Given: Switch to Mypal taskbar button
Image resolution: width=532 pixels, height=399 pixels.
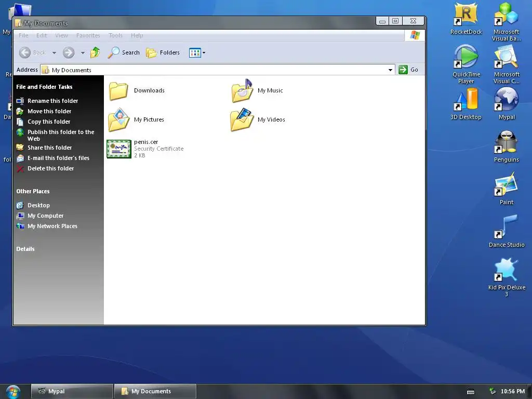Looking at the screenshot, I should [72, 391].
